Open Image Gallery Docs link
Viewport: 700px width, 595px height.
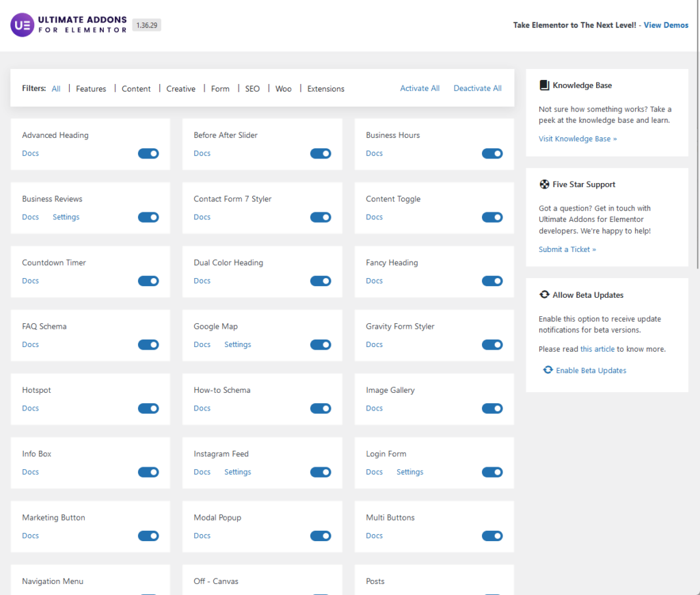pyautogui.click(x=374, y=408)
